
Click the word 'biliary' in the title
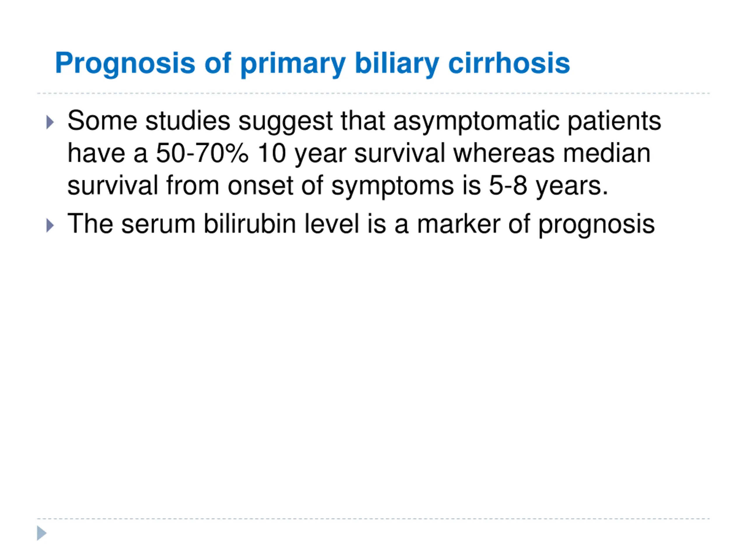397,64
